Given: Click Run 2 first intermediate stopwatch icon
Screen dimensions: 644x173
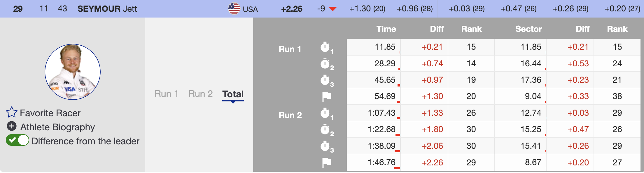Looking at the screenshot, I should (325, 113).
